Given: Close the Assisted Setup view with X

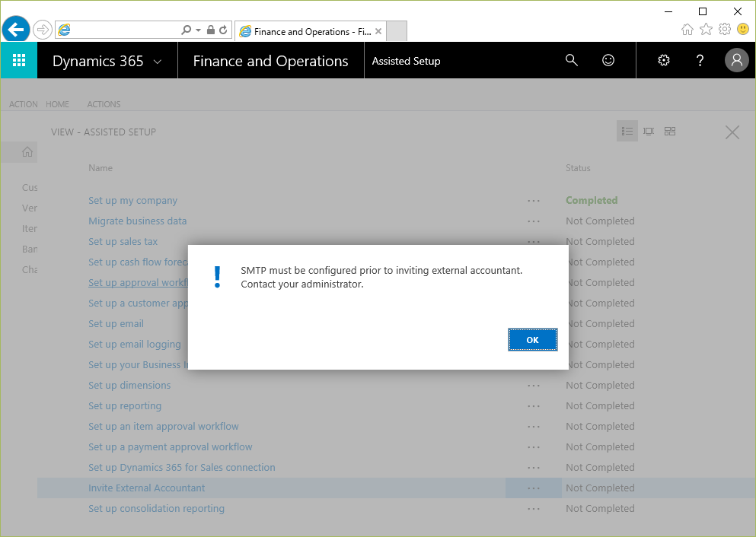Looking at the screenshot, I should click(732, 132).
